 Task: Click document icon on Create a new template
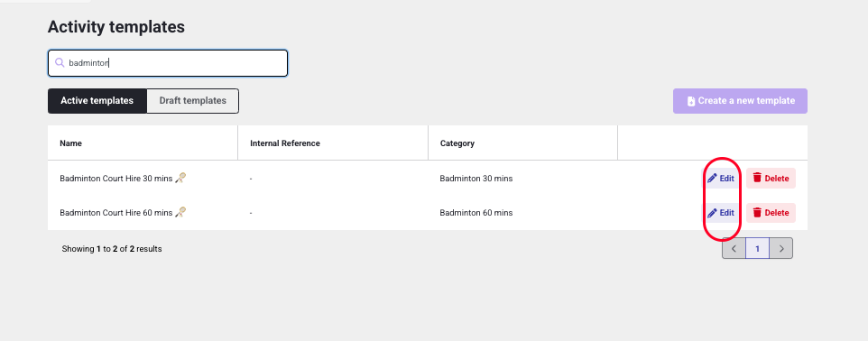click(x=691, y=101)
